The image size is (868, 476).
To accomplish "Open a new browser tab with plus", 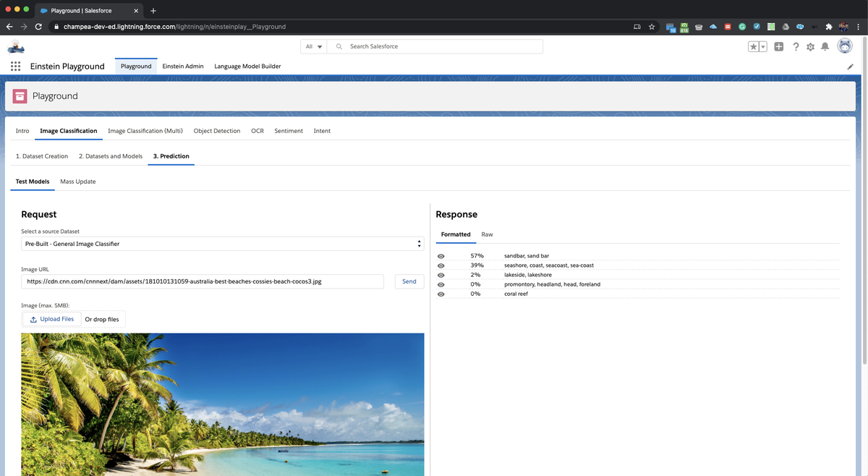I will 153,11.
